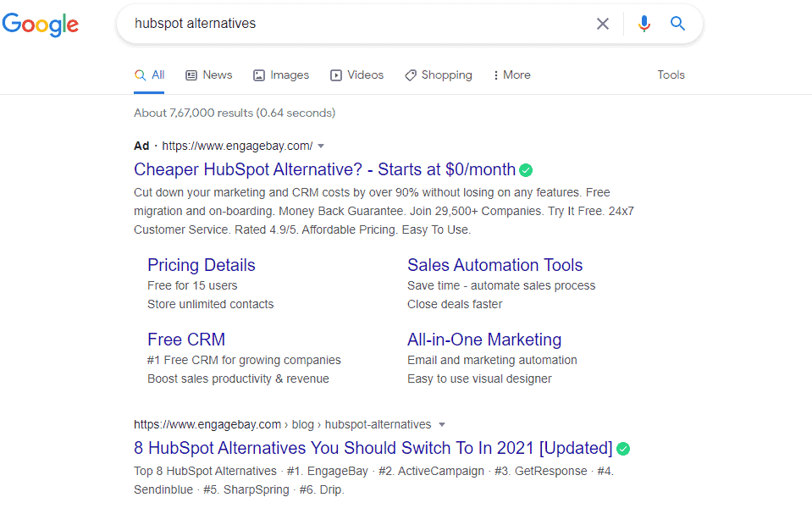Select the All results tab
Image resolution: width=812 pixels, height=525 pixels.
[x=149, y=75]
